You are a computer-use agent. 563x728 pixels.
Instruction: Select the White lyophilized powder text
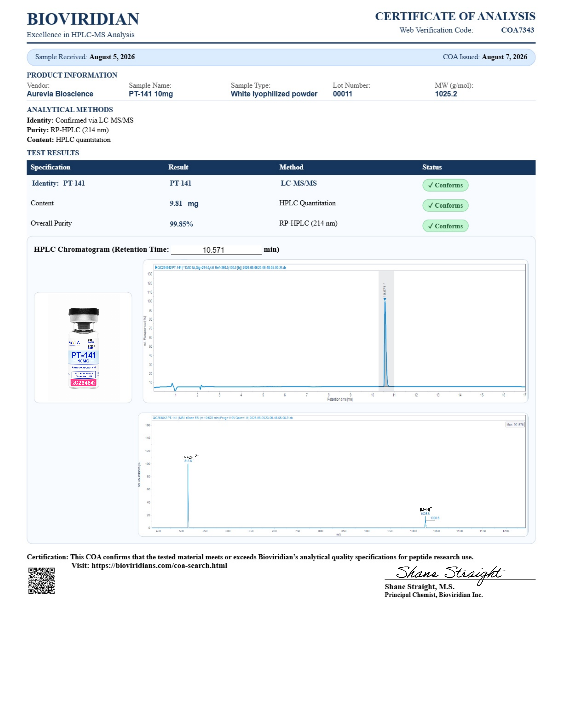[x=274, y=94]
